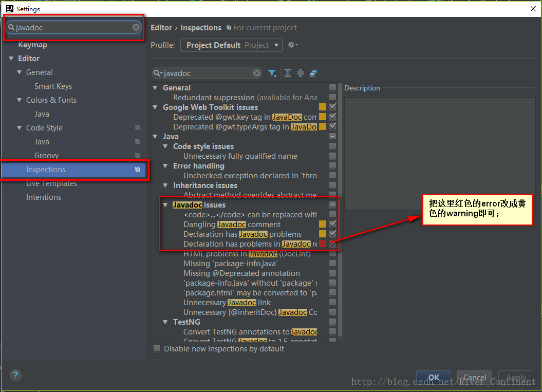Click the Cancel button
Viewport: 542px width, 392px height.
[474, 378]
